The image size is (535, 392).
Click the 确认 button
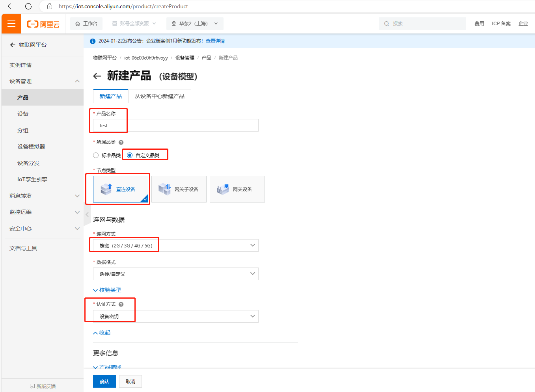click(x=104, y=381)
